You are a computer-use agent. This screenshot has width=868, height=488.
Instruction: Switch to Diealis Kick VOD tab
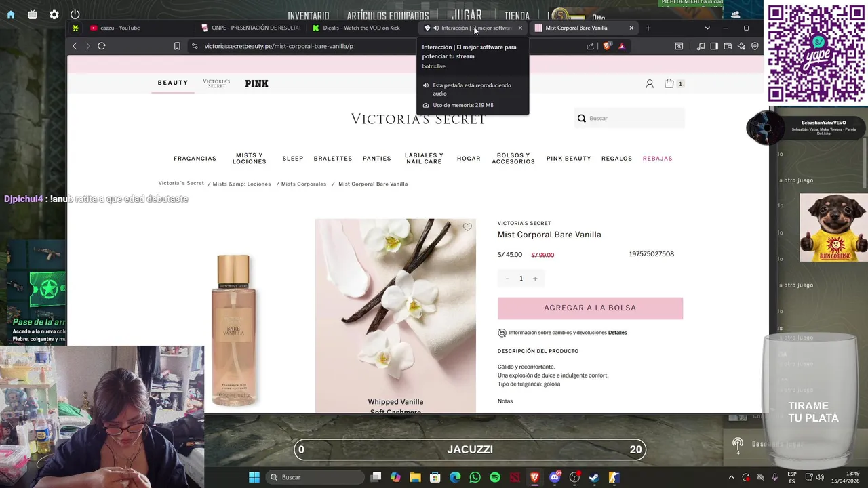361,28
